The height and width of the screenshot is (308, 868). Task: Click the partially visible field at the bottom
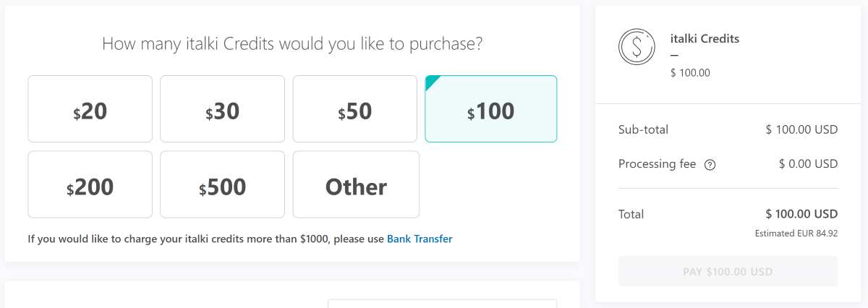pyautogui.click(x=442, y=304)
